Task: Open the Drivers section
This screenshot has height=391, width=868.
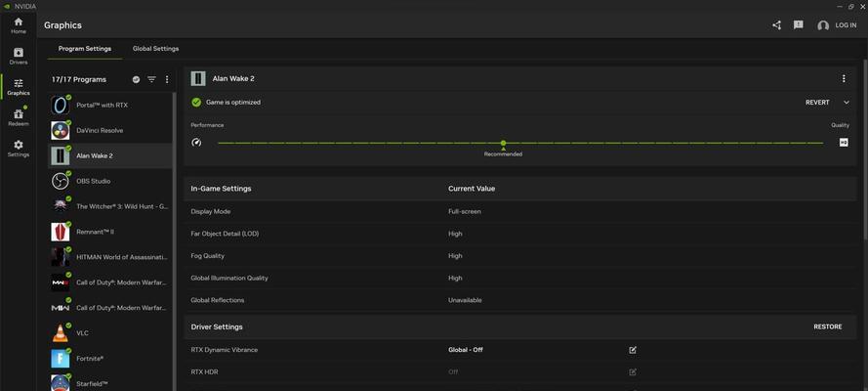Action: 19,56
